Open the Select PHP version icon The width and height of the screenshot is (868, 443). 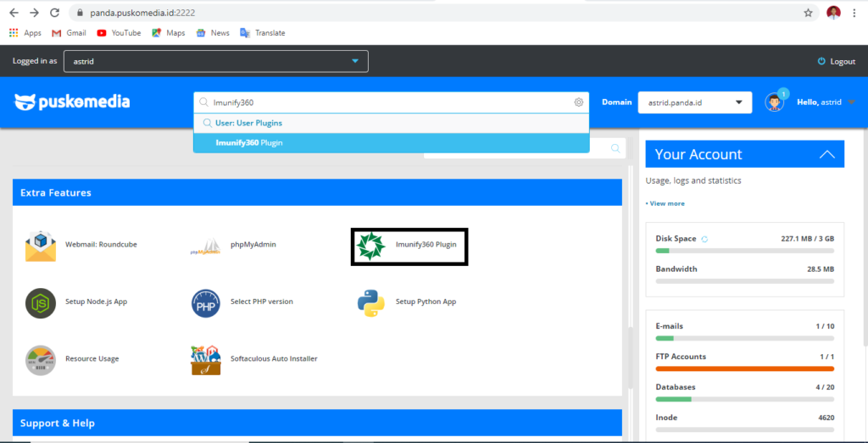pos(205,302)
